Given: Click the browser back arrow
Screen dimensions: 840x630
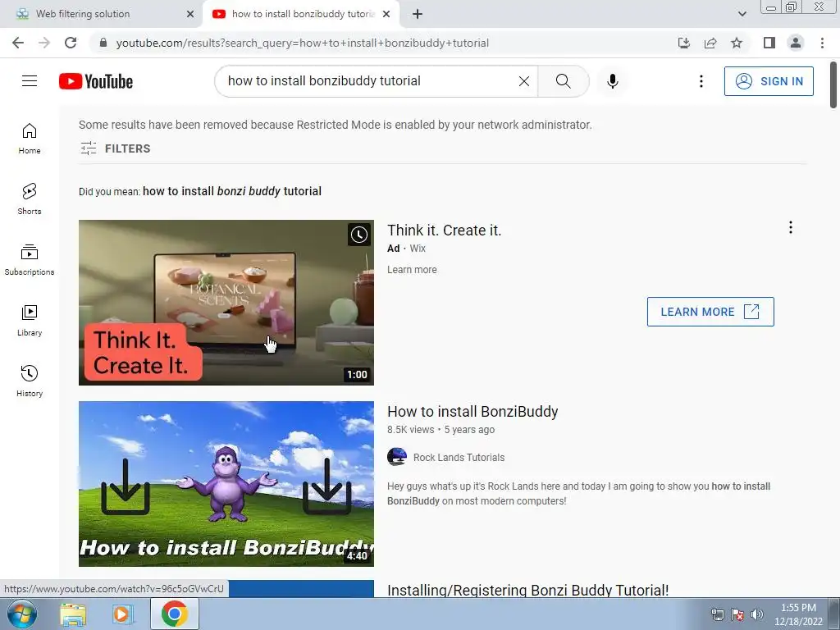Looking at the screenshot, I should 18,43.
